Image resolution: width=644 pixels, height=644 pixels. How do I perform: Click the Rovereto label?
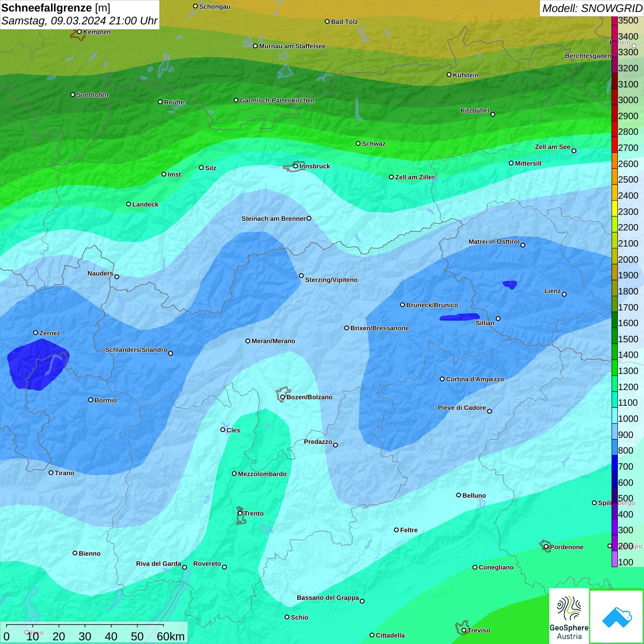coord(207,563)
